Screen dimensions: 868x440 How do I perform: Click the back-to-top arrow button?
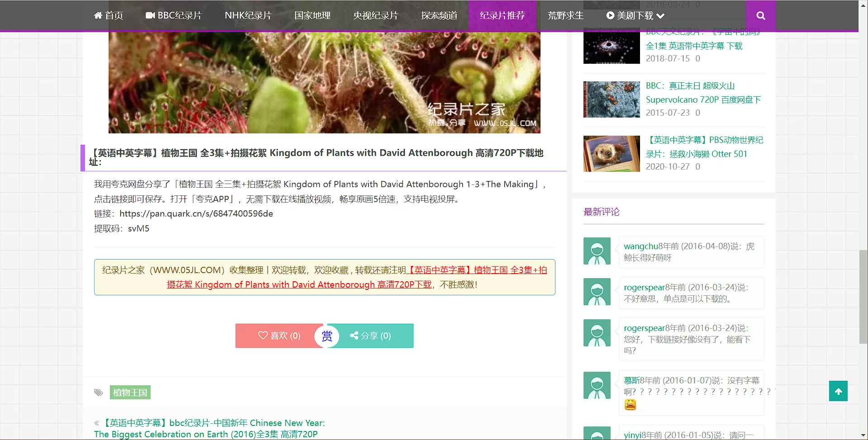click(838, 391)
